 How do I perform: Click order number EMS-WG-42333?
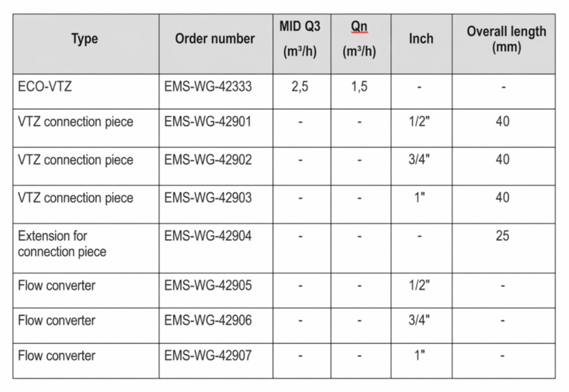(x=208, y=86)
